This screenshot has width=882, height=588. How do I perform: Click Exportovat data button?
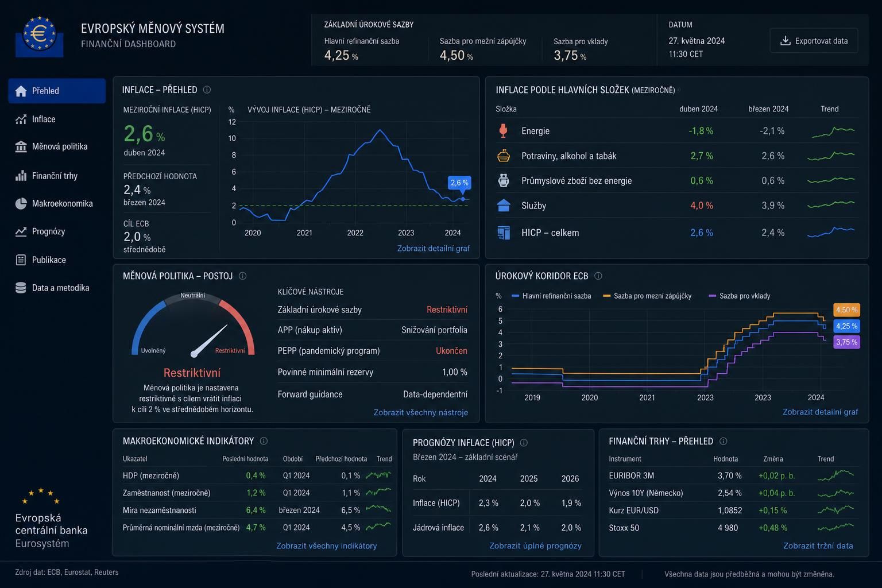coord(814,41)
